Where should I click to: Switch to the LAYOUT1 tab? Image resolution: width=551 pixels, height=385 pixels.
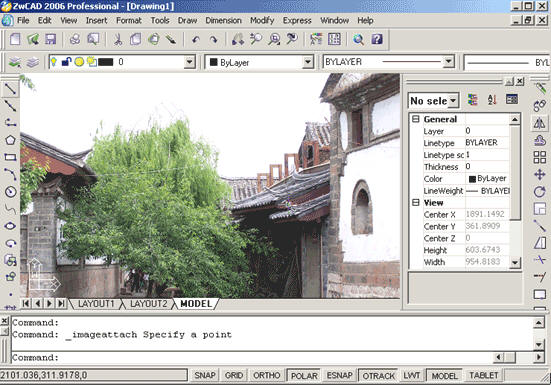(96, 304)
